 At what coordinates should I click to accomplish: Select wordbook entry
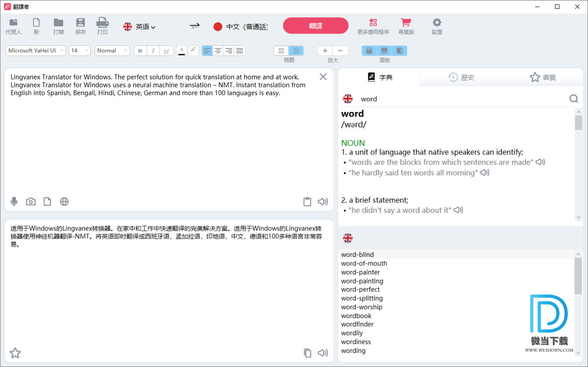(356, 316)
